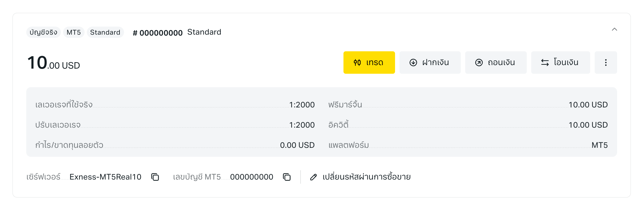644x210 pixels.
Task: Select the MT5 platform tag
Action: point(74,32)
